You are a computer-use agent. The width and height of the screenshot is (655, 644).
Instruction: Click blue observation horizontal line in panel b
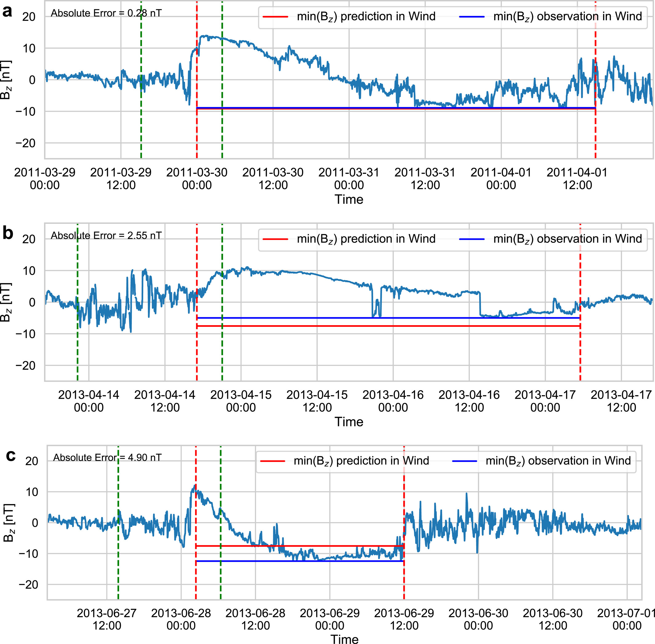[x=388, y=318]
